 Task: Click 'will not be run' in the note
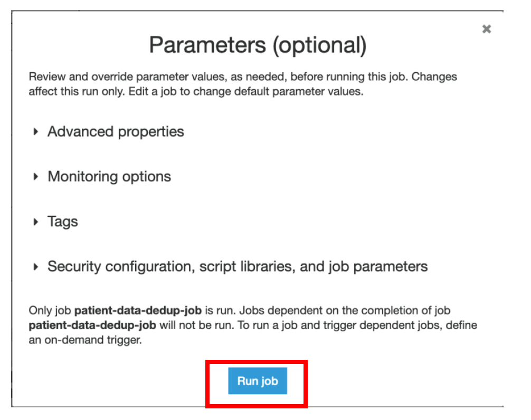tap(196, 325)
